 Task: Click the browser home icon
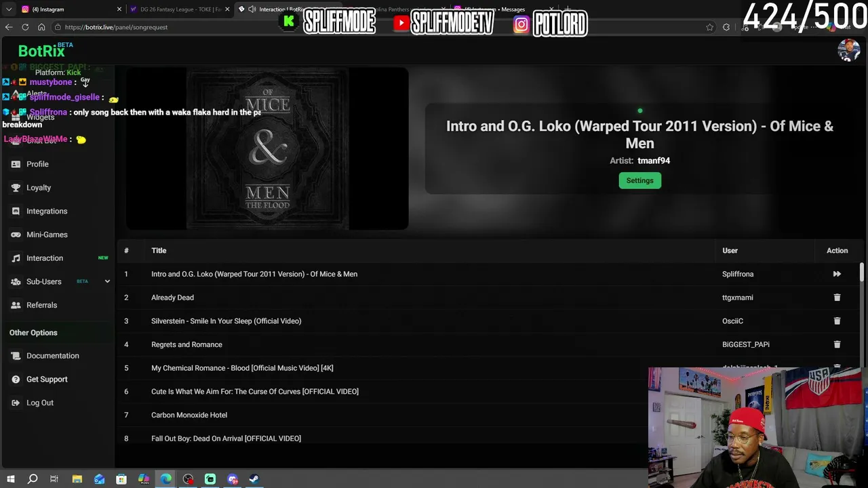tap(41, 27)
